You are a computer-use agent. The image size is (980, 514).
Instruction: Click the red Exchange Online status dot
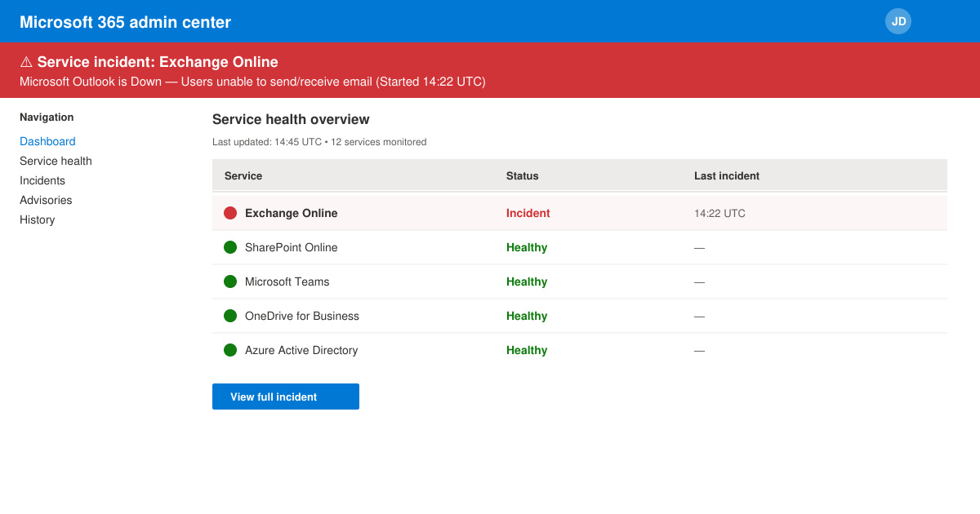pyautogui.click(x=230, y=213)
